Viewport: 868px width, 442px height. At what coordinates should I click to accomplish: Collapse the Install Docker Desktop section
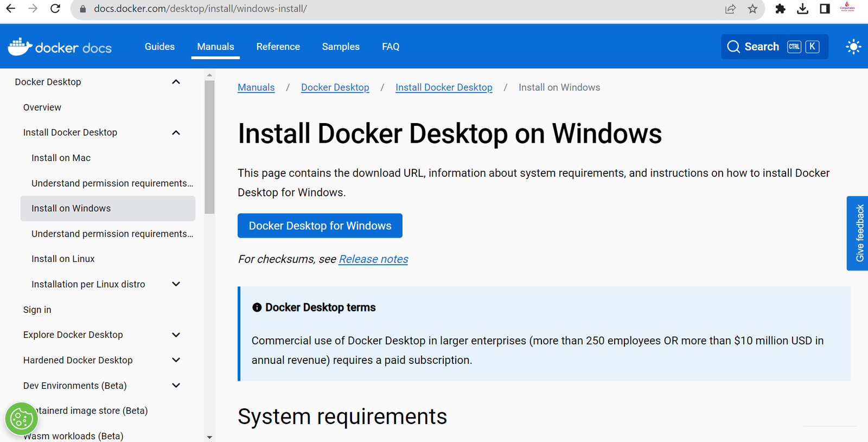pos(176,132)
